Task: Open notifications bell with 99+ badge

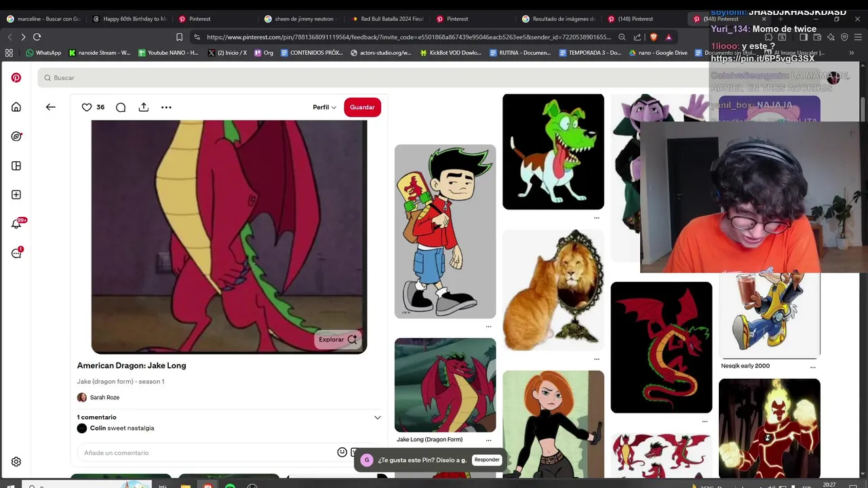Action: [16, 224]
